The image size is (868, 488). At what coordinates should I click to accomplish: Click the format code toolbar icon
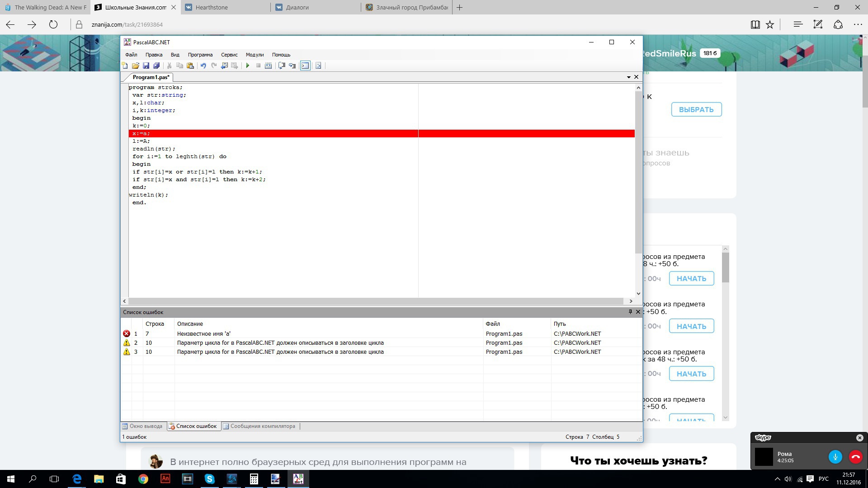tap(318, 66)
